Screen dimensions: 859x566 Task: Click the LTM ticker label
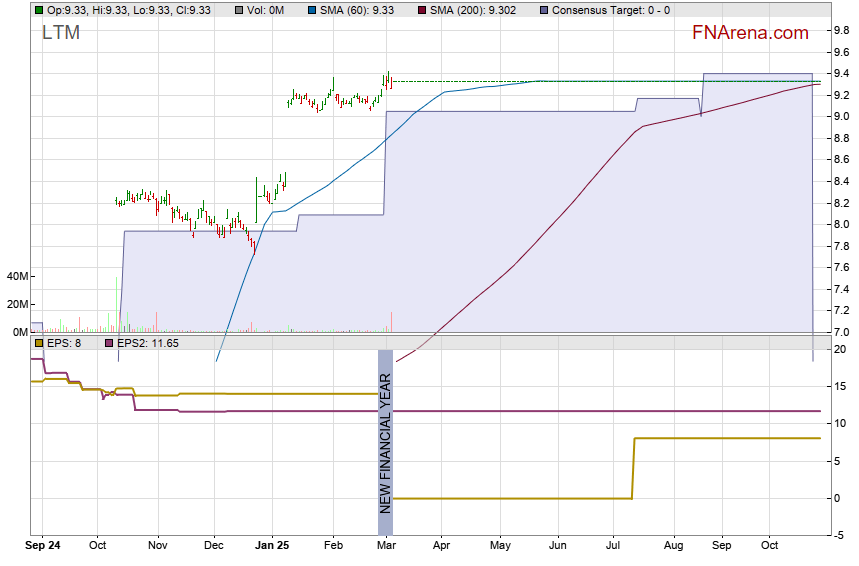(x=61, y=33)
